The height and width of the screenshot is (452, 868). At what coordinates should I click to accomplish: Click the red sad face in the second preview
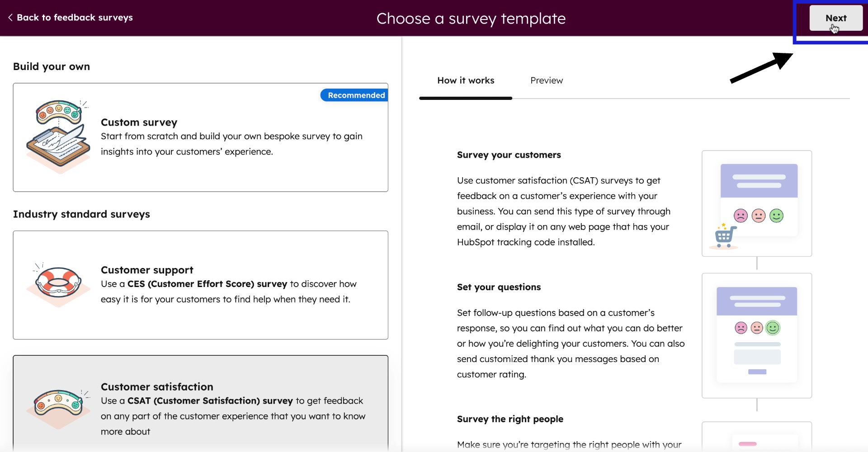[741, 328]
